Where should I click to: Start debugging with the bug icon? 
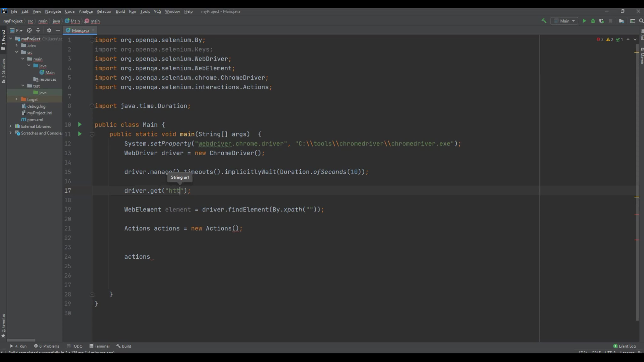[593, 21]
